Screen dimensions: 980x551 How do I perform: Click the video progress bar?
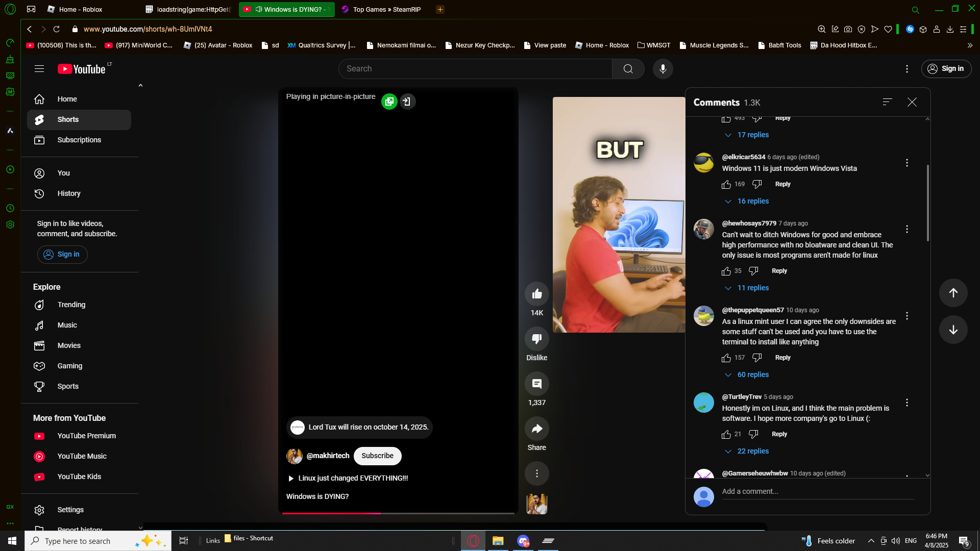[398, 513]
